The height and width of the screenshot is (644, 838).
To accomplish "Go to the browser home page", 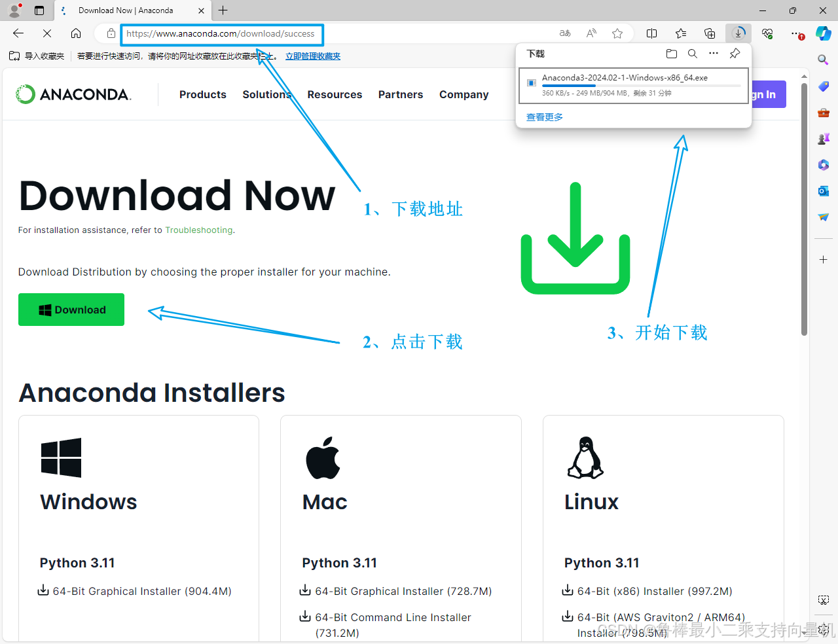I will click(x=76, y=33).
